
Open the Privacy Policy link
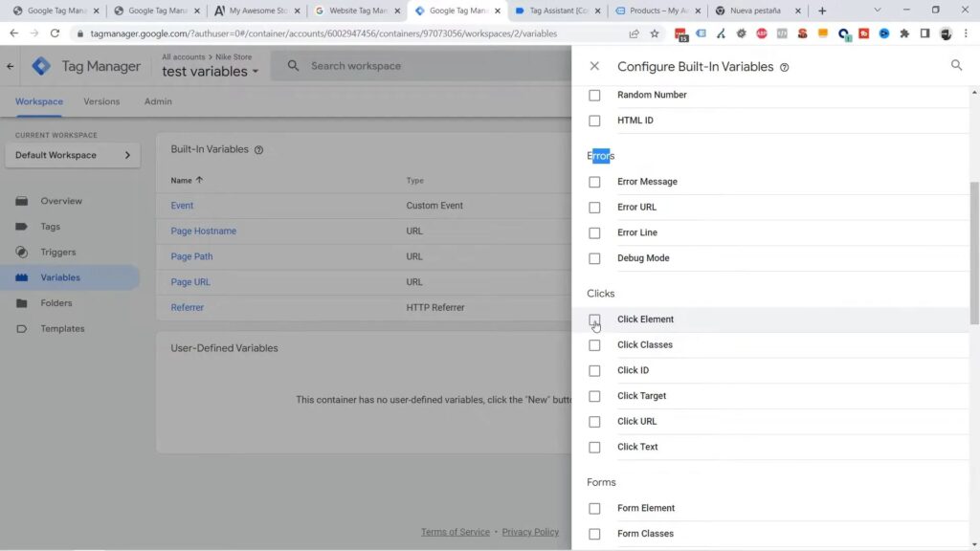[x=530, y=532]
